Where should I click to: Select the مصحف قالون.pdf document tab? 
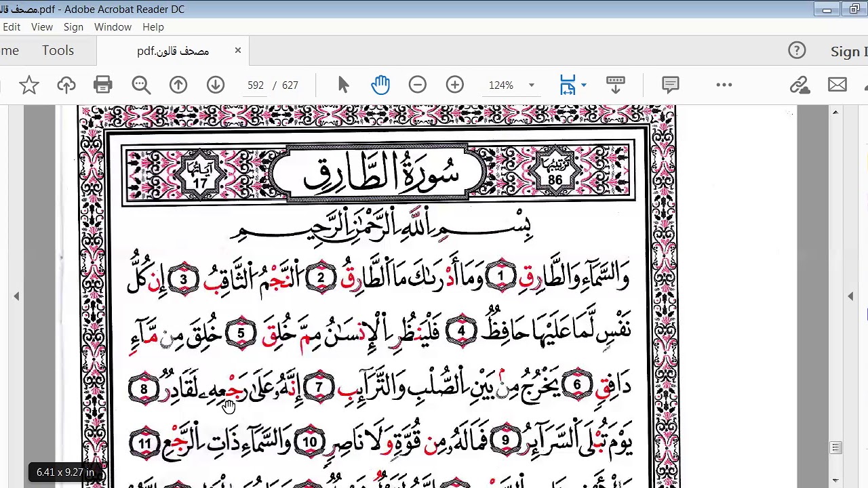coord(173,51)
